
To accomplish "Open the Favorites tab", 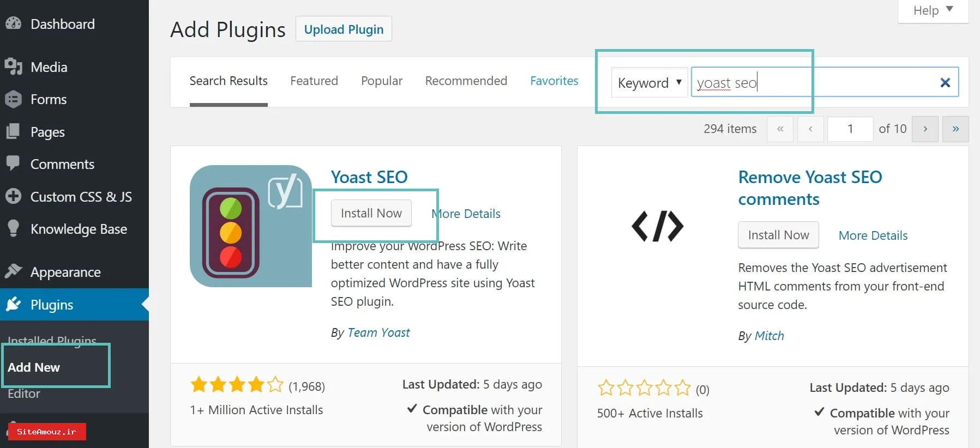I will coord(554,81).
